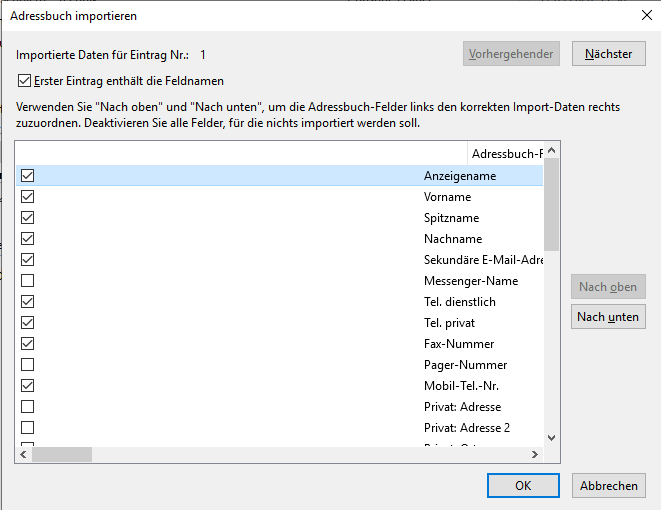Select the Nachname field row
This screenshot has width=661, height=510.
[x=452, y=239]
